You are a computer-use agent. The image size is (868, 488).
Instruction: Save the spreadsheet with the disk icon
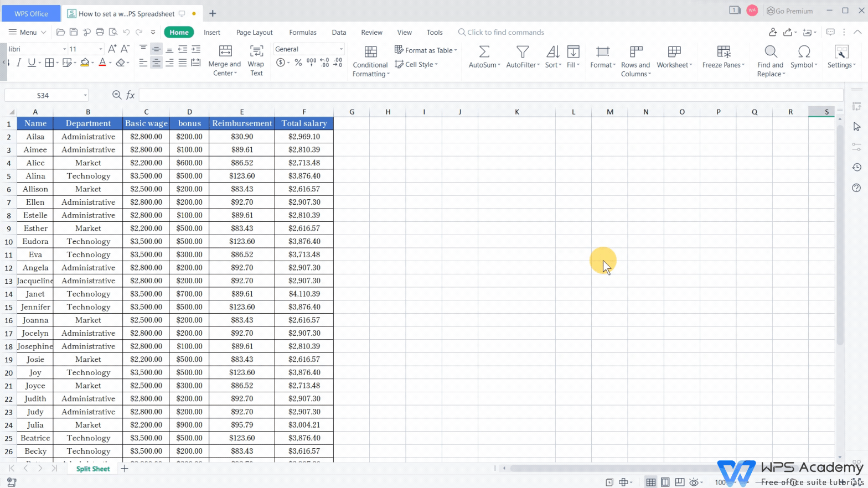tap(74, 32)
